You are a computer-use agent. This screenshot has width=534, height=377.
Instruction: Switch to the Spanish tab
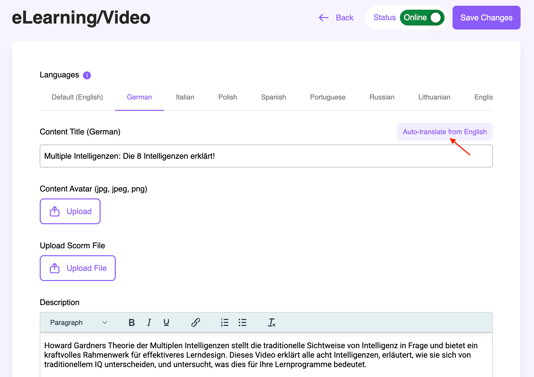pos(273,97)
